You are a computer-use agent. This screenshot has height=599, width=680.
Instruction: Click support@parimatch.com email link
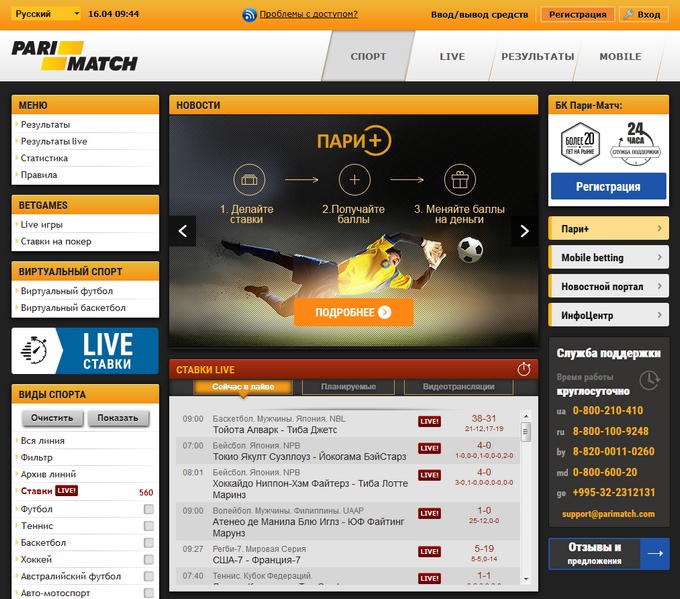(608, 514)
